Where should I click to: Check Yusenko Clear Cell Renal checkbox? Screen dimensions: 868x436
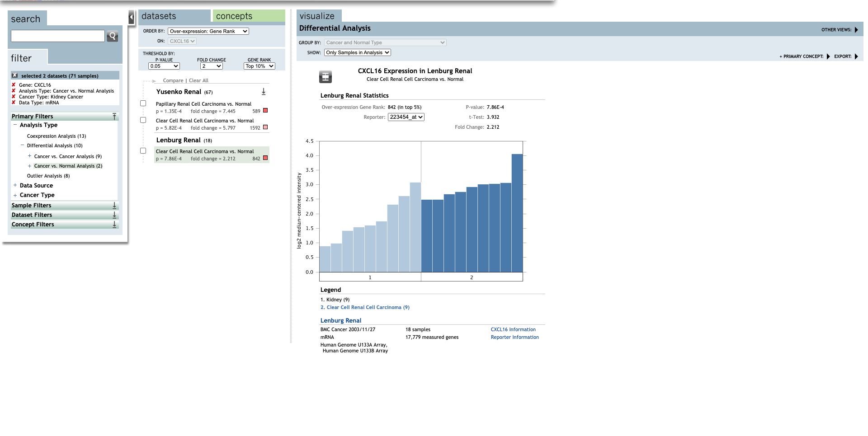[x=143, y=120]
